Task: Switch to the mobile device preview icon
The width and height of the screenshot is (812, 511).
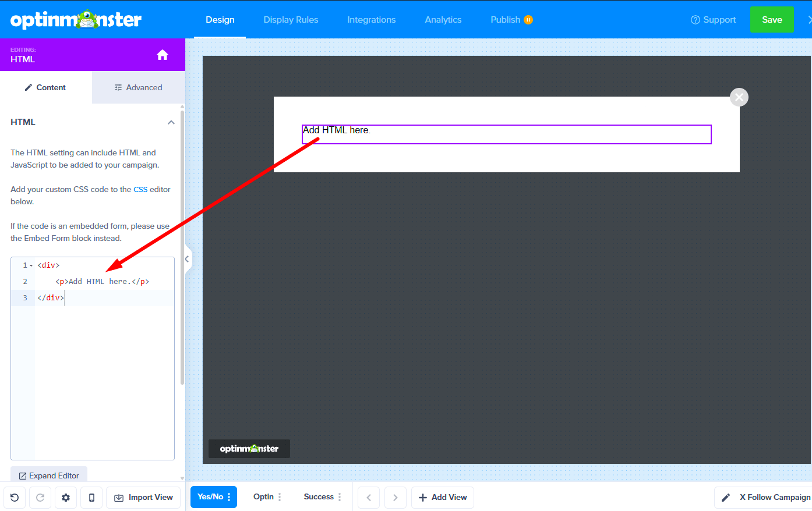Action: tap(91, 498)
